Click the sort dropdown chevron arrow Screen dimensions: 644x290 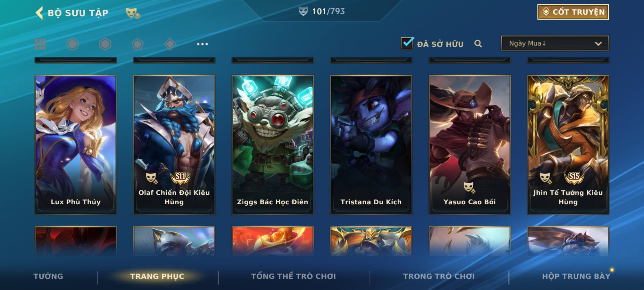[x=598, y=44]
